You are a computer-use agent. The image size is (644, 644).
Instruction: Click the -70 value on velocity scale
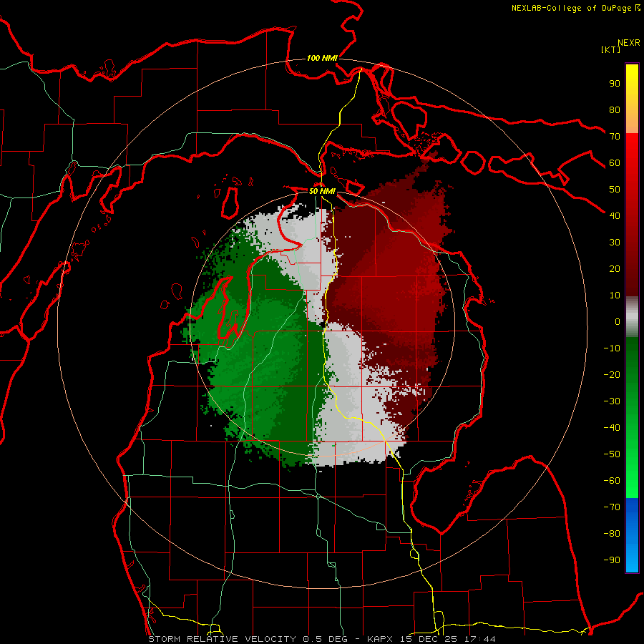[x=612, y=507]
